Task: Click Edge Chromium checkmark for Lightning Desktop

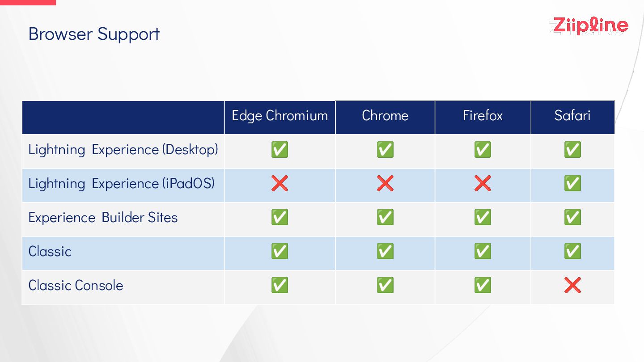Action: coord(280,149)
